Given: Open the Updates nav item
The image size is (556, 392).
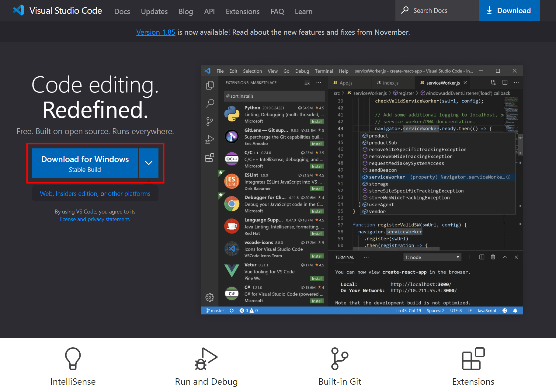Looking at the screenshot, I should (154, 11).
